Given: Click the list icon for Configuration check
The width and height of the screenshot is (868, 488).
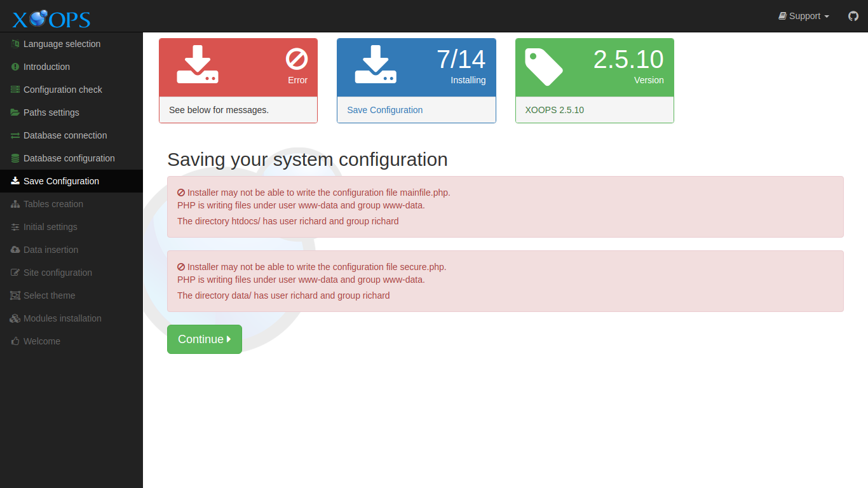Looking at the screenshot, I should tap(14, 90).
